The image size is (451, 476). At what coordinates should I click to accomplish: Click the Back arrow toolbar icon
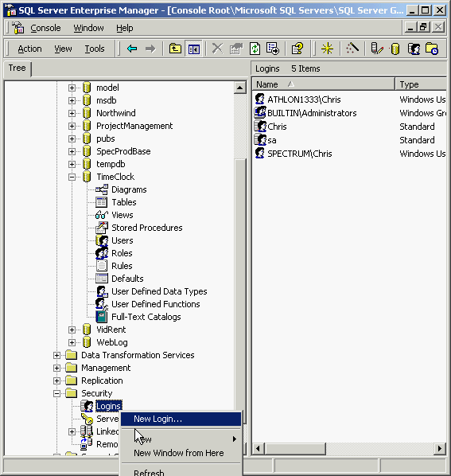click(x=132, y=49)
